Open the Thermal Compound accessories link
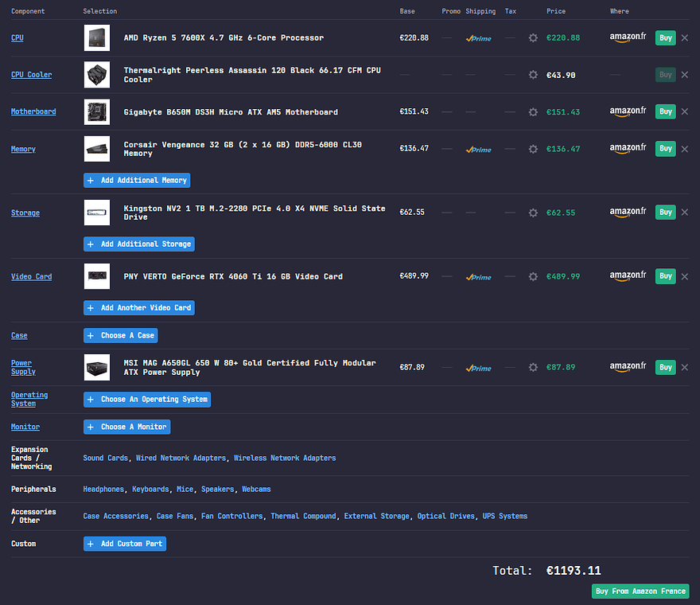 [303, 516]
